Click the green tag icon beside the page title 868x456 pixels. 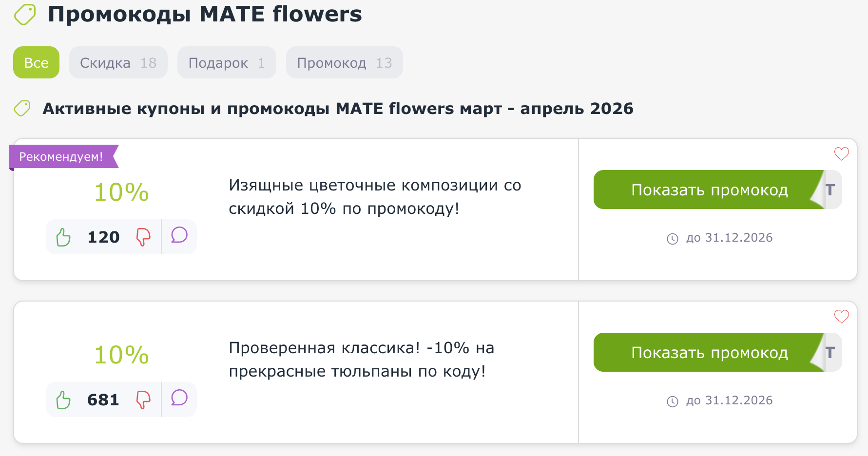click(x=24, y=14)
